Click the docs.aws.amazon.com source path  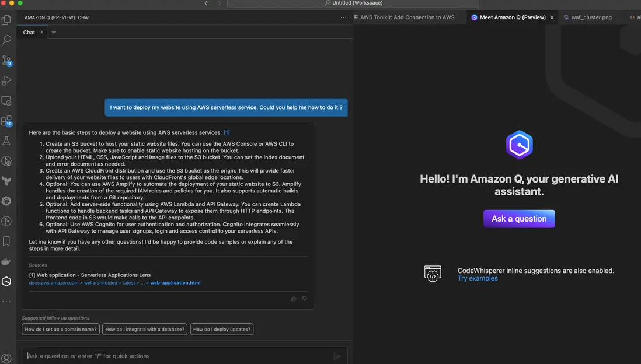[54, 283]
